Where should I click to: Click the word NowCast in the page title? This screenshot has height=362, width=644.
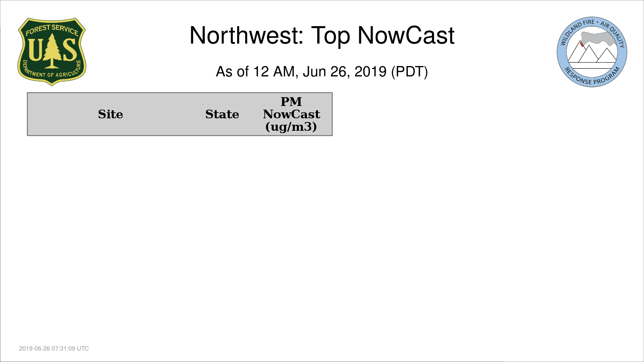point(406,36)
